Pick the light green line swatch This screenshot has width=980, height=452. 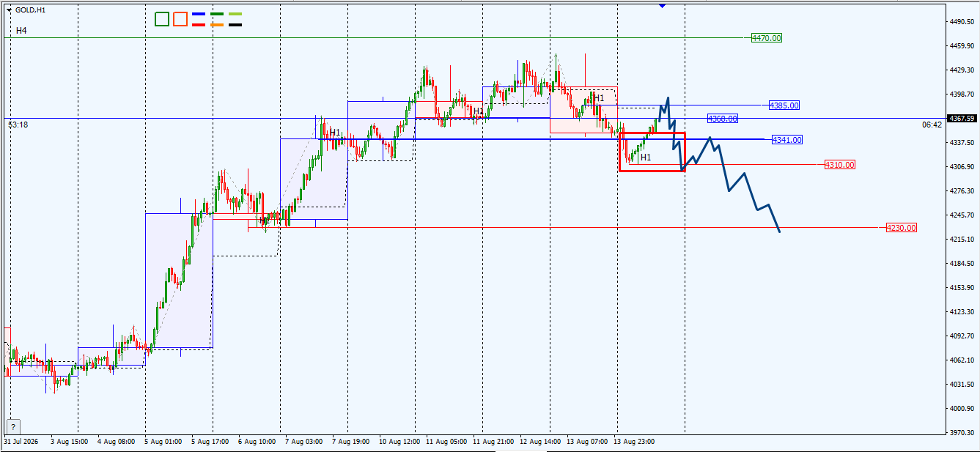point(235,14)
